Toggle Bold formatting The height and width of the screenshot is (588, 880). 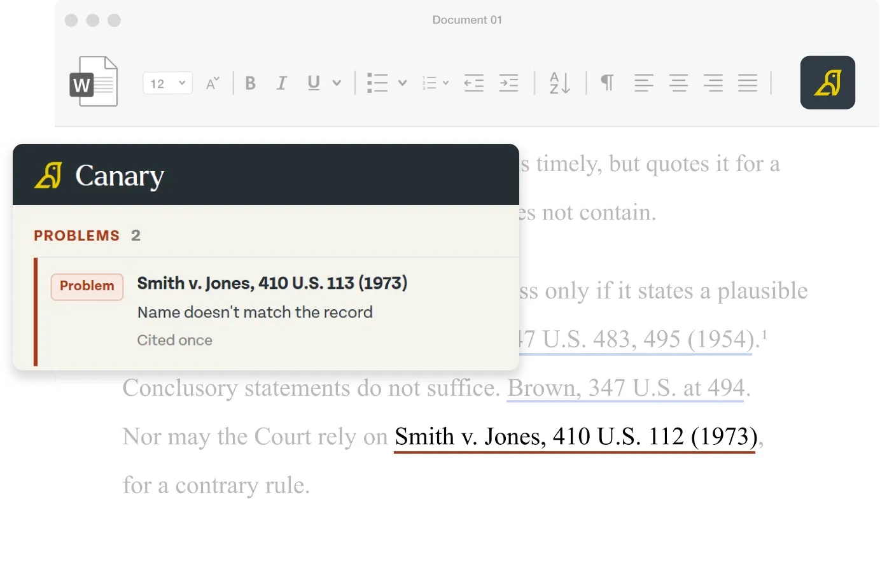[x=251, y=83]
